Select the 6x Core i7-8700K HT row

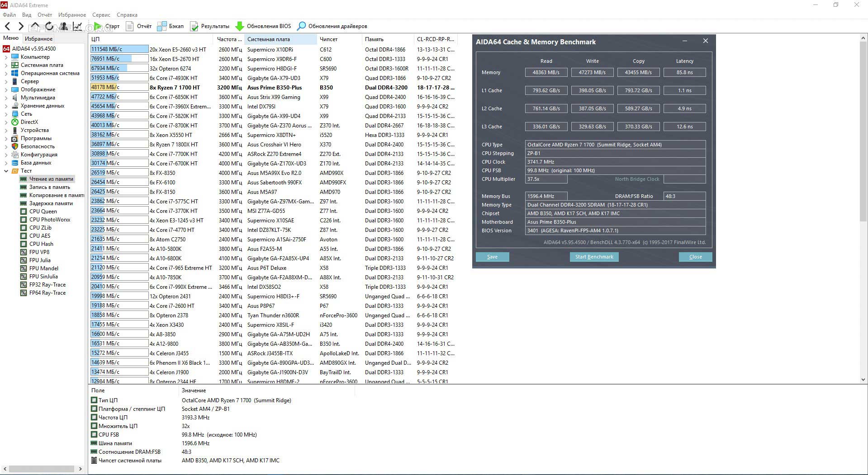(273, 126)
